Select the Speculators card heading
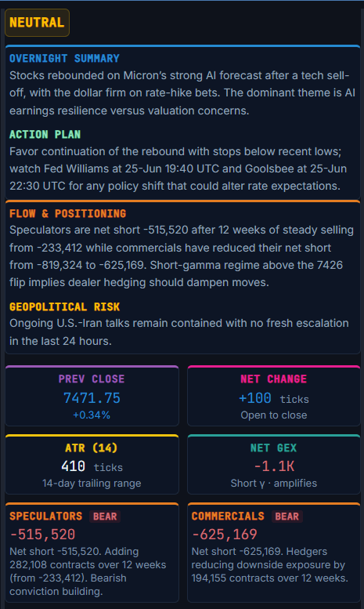 [x=45, y=517]
